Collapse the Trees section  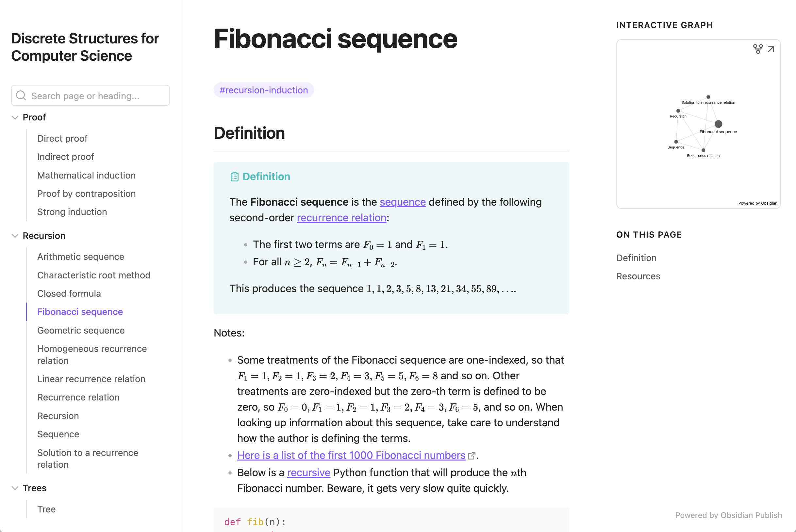15,488
